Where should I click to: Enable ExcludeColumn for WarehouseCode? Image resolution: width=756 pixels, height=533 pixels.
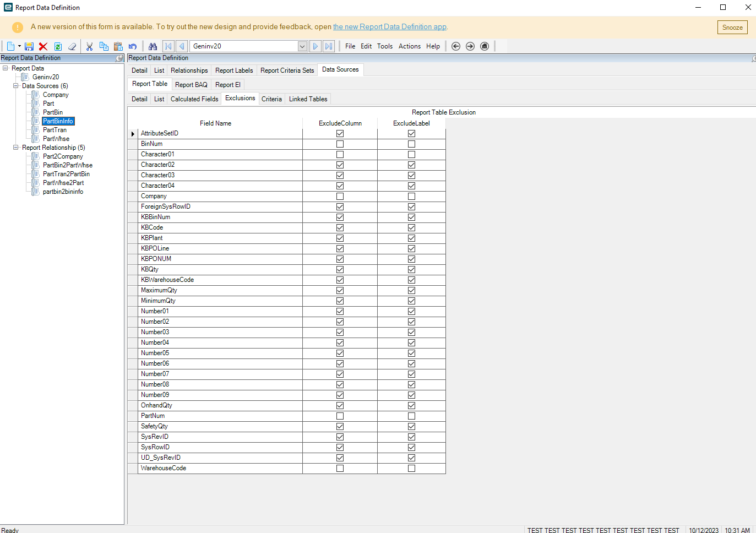340,469
